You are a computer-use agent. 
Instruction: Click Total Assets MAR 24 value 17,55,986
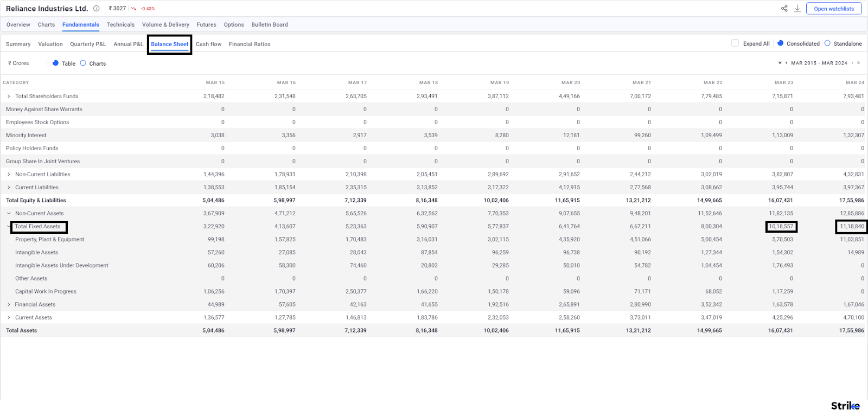[852, 330]
